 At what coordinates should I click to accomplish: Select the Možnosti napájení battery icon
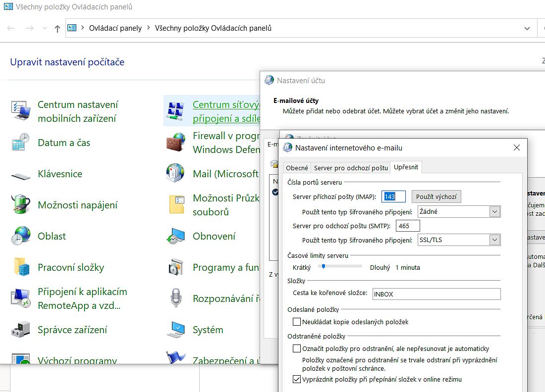click(21, 205)
